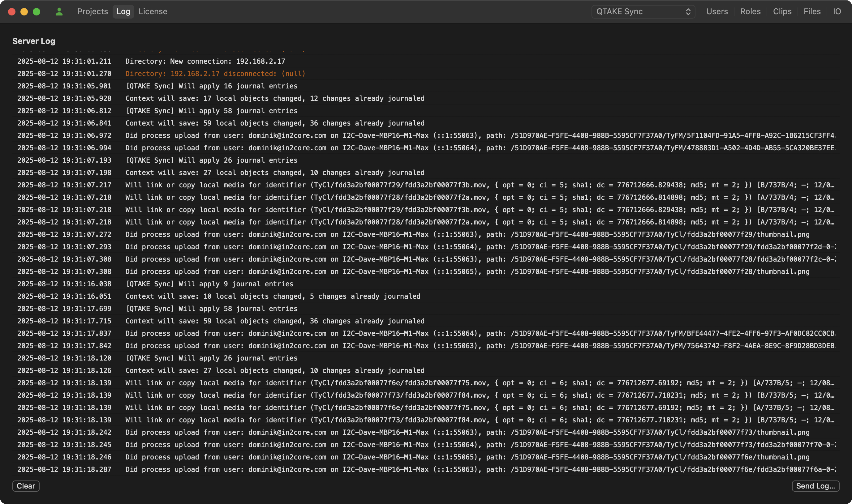Click the Send Log... button

coord(815,486)
